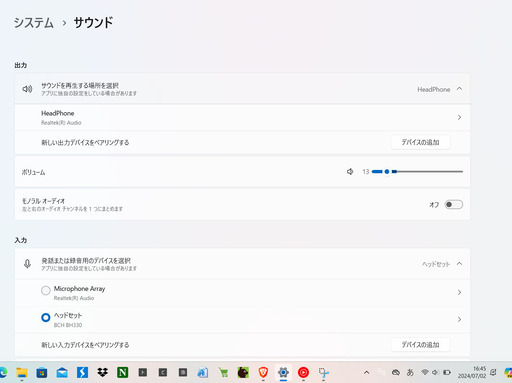This screenshot has height=383, width=512.
Task: Open the brown animal app icon
Action: pyautogui.click(x=243, y=372)
